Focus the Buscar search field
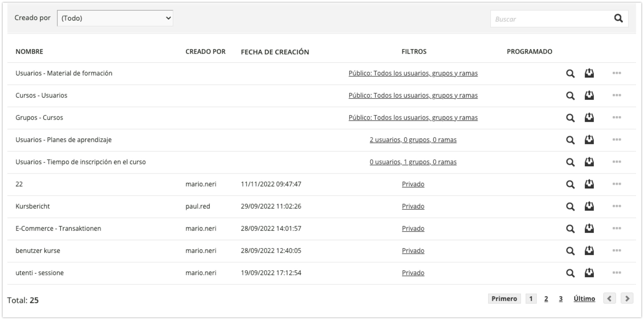644x320 pixels. 549,19
